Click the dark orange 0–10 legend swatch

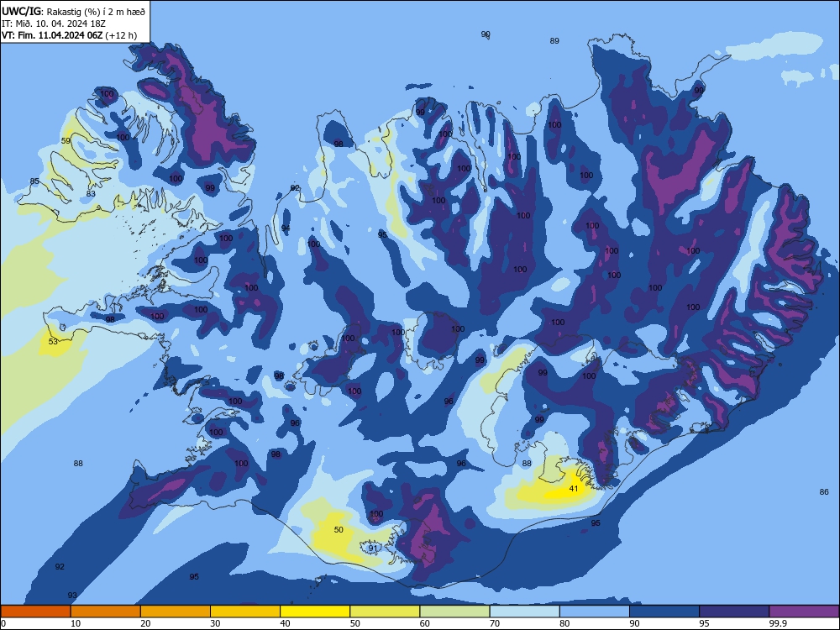point(35,612)
